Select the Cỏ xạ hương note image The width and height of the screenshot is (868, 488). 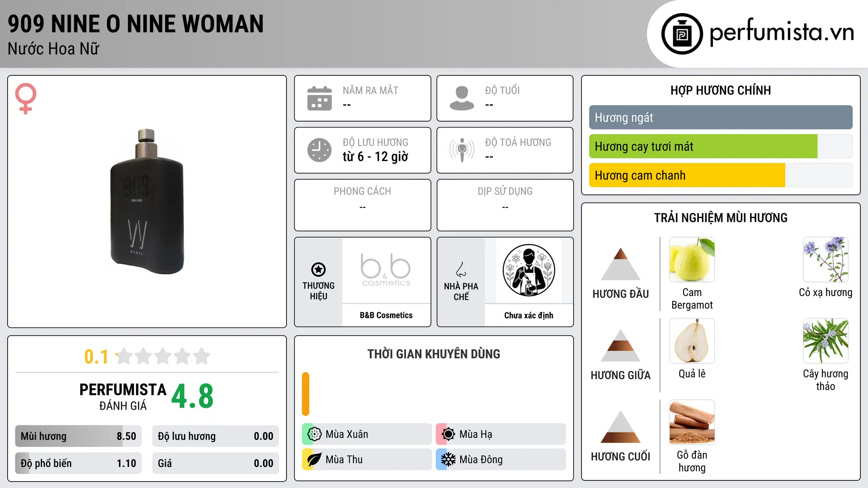tap(826, 260)
